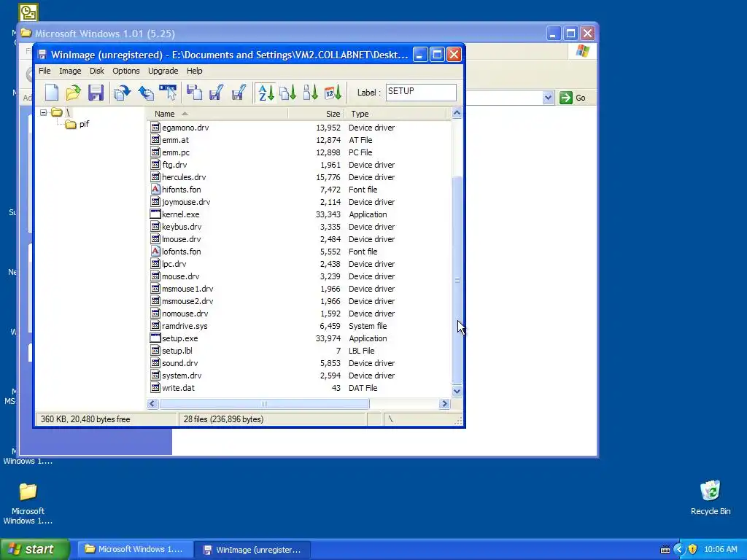Click the horizontal scrollbar thumb in file list

tap(264, 404)
